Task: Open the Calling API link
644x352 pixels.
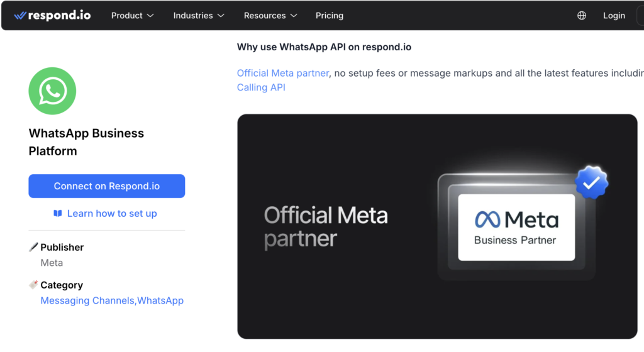Action: (x=261, y=87)
